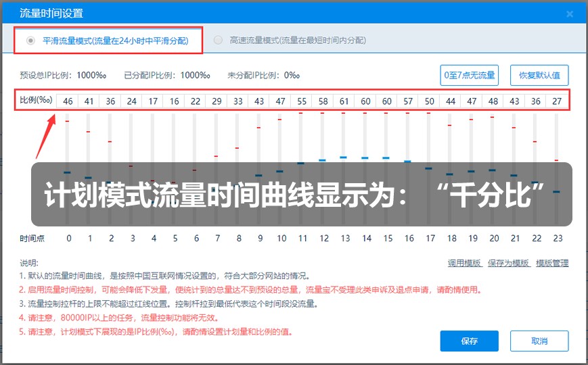Click note 4 about 80000IP tasks

[x=119, y=318]
